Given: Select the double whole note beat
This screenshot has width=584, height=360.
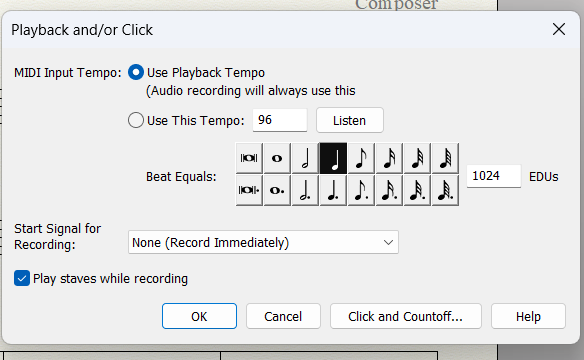Looking at the screenshot, I should 249,158.
